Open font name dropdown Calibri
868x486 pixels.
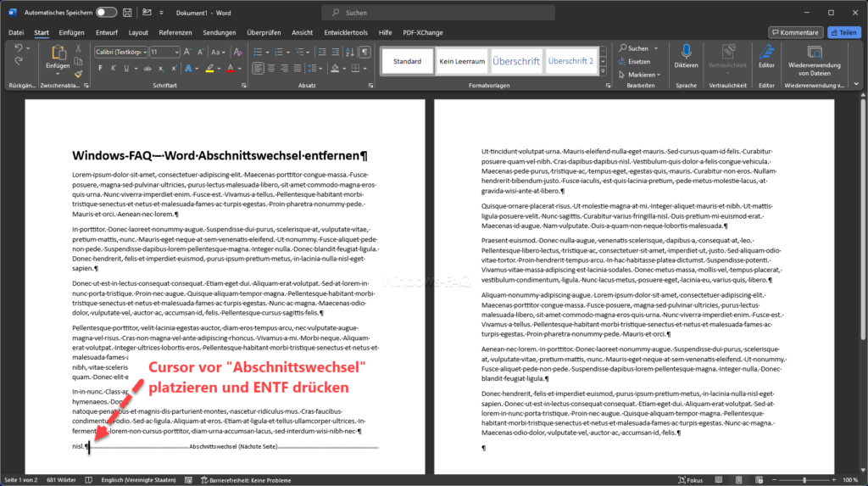(x=145, y=52)
